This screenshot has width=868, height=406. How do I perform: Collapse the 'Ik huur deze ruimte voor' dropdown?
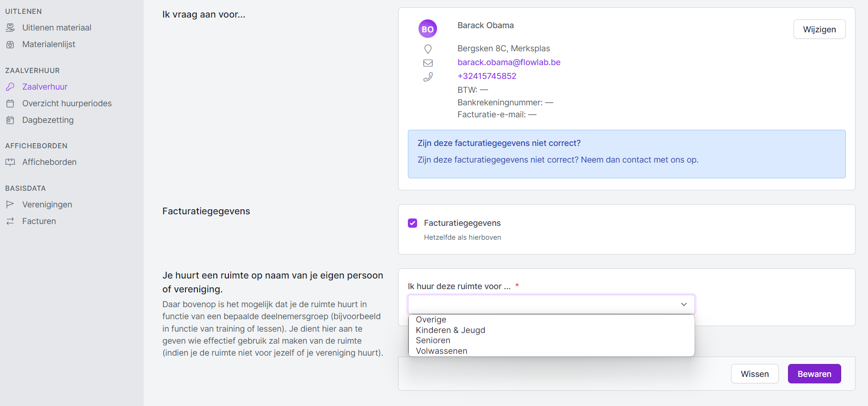[x=683, y=304]
